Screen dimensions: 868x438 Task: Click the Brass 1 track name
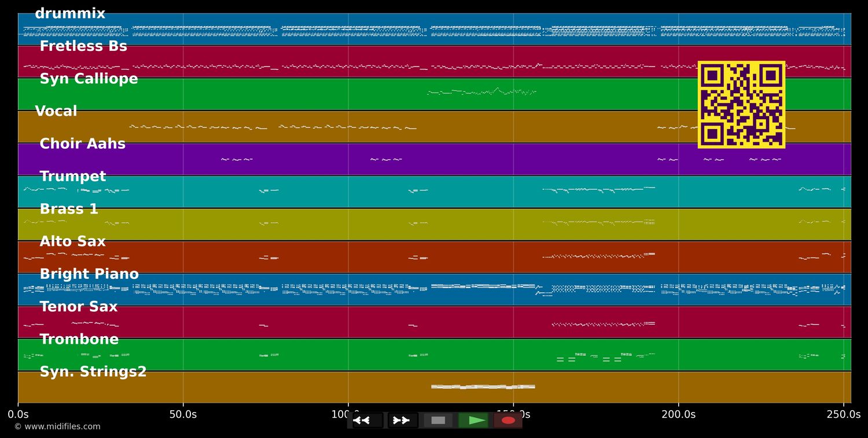pos(69,209)
